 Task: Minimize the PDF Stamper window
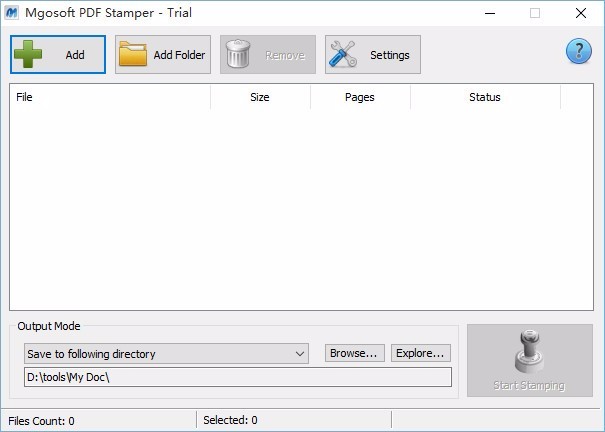pos(490,13)
